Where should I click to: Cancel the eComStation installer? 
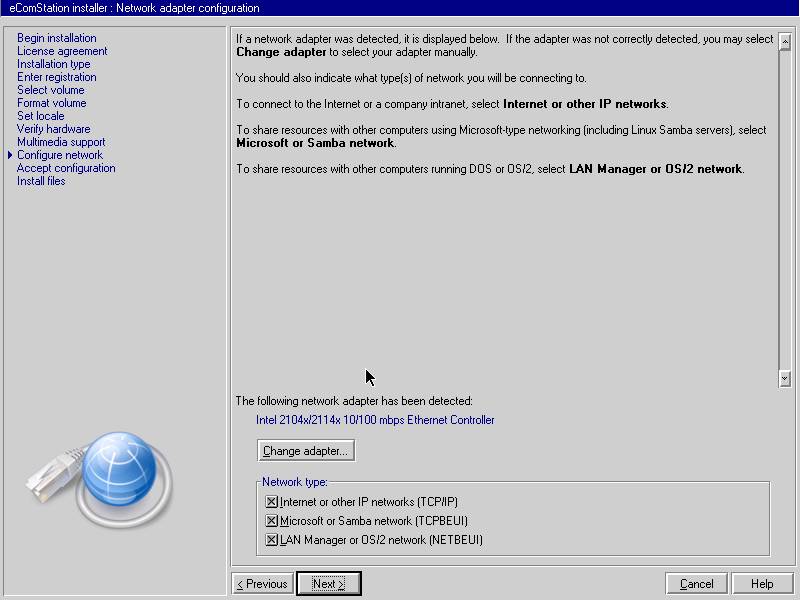(x=696, y=584)
